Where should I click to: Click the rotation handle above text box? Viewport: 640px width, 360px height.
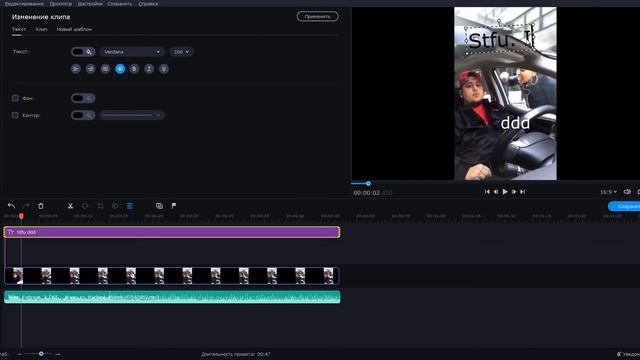coord(499,20)
